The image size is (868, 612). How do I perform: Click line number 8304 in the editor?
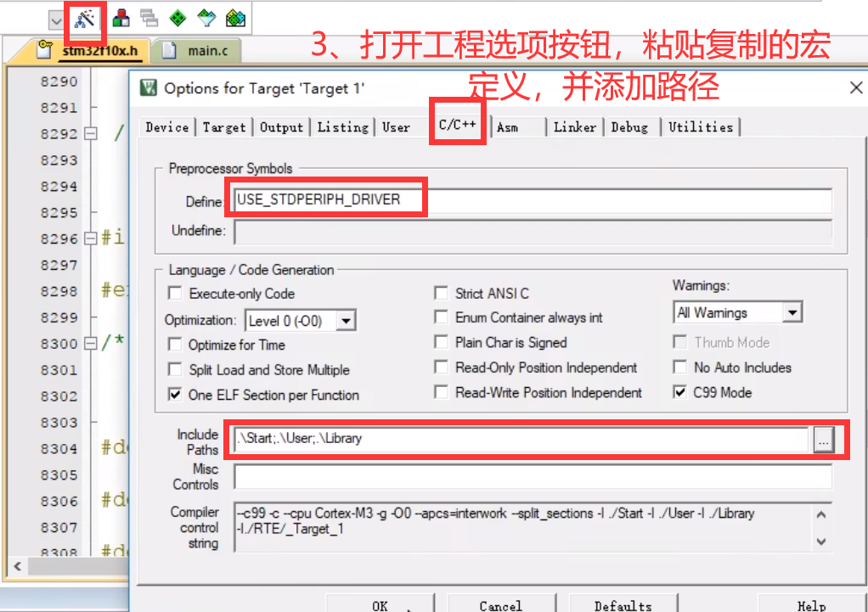tap(59, 449)
